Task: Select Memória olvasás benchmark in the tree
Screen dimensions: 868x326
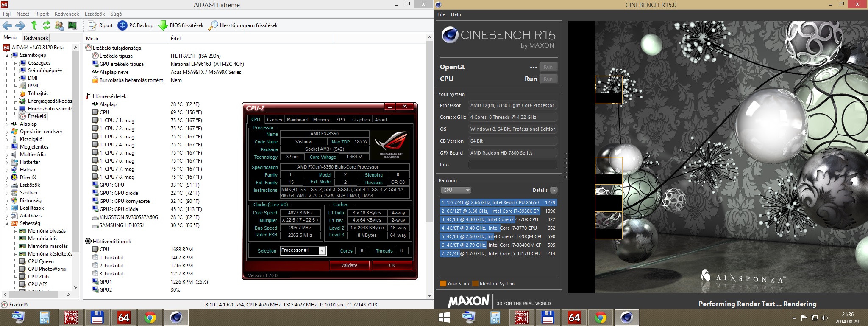Action: point(47,231)
